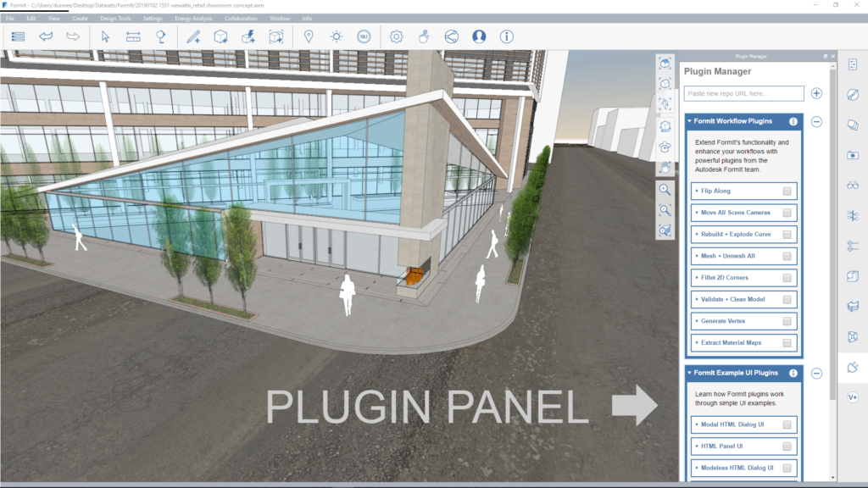Image resolution: width=868 pixels, height=488 pixels.
Task: Click the scrollbar down arrow in Plugin Manager
Action: [x=832, y=478]
